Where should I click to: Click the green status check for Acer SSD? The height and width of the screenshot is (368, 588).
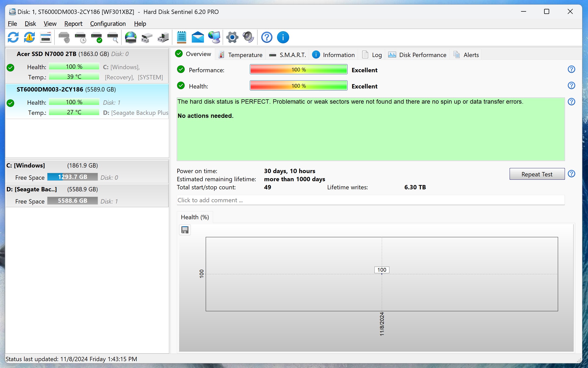coord(10,68)
